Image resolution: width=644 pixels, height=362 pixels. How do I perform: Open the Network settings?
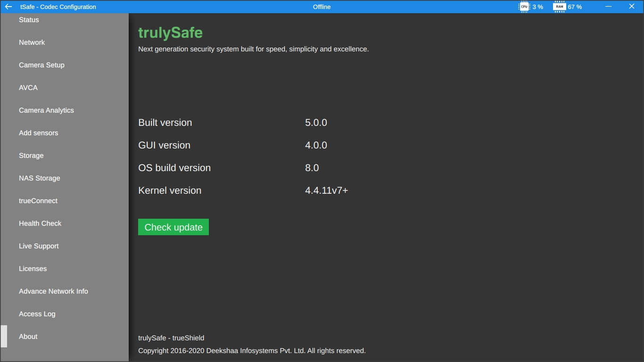tap(32, 42)
